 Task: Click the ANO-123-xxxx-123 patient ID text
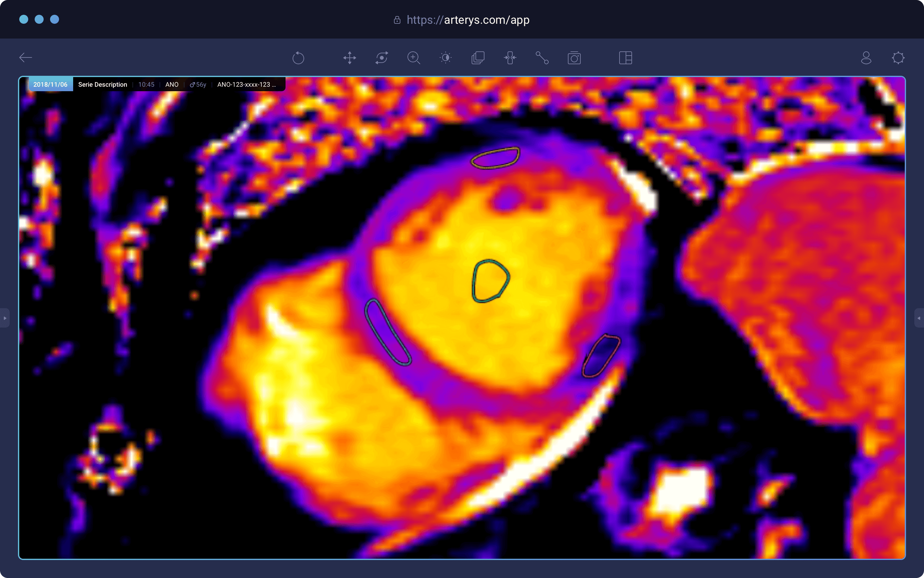point(246,84)
